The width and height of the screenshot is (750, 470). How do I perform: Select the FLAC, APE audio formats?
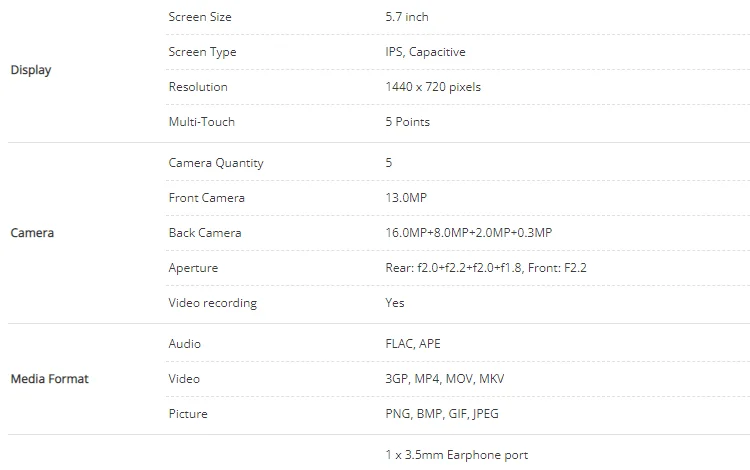click(412, 344)
